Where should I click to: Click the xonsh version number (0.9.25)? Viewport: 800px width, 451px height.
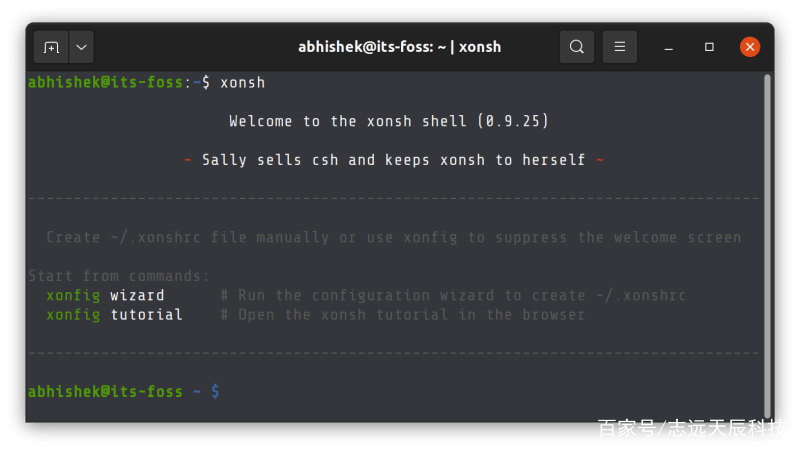click(513, 121)
